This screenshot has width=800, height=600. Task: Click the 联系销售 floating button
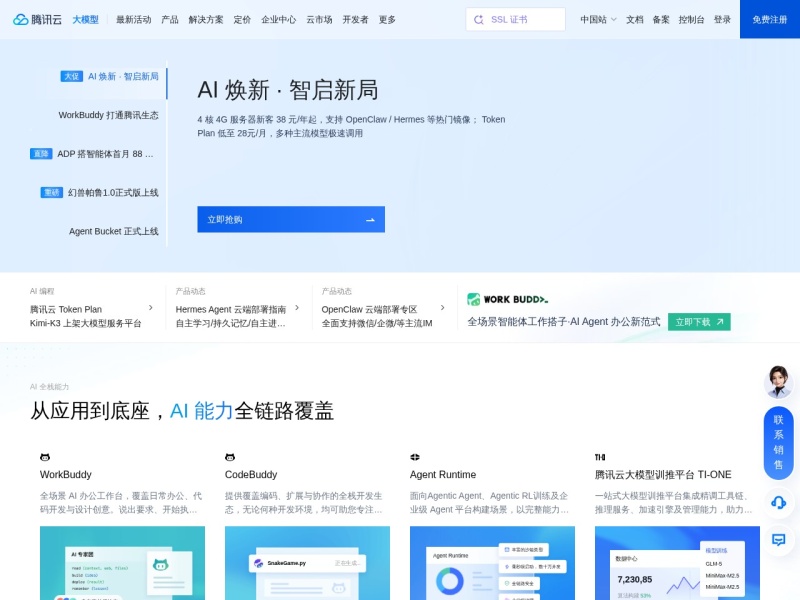click(x=778, y=442)
